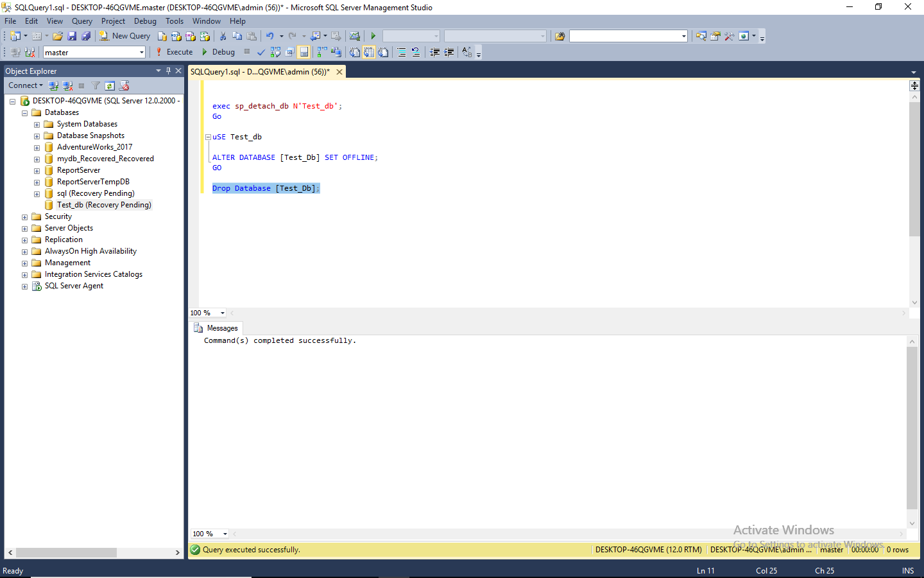The height and width of the screenshot is (578, 924).
Task: Click the Database Engine Query icon
Action: (162, 36)
